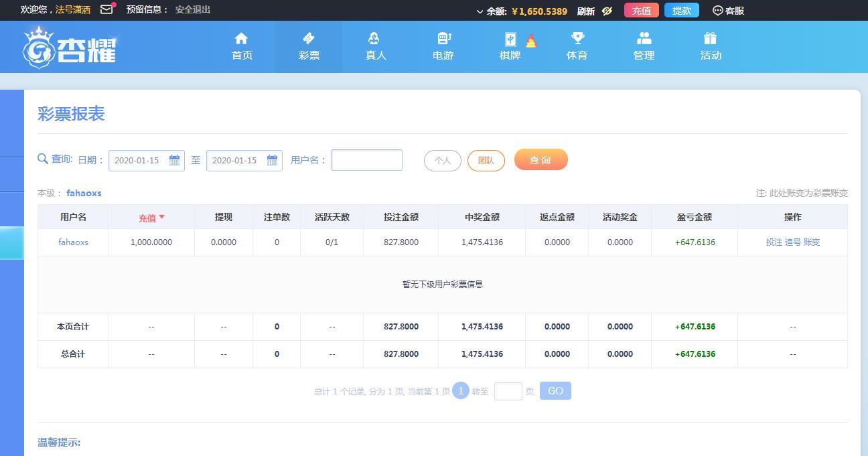Click the 用户名 username input field

(366, 160)
